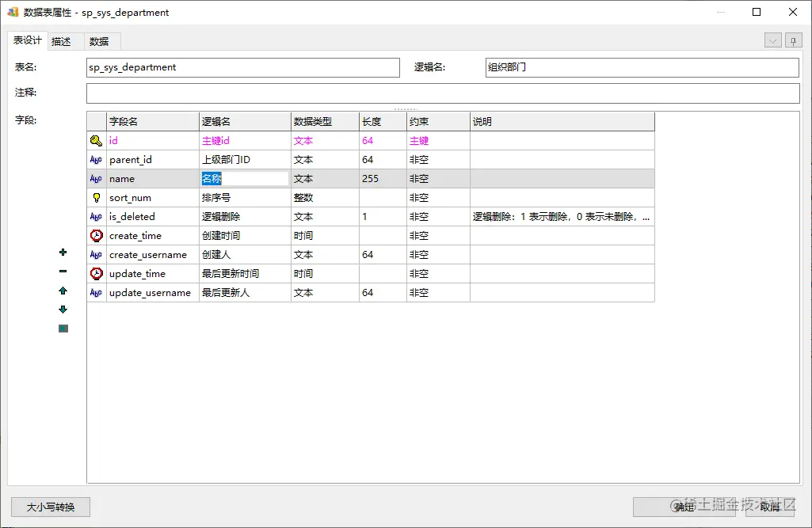Image resolution: width=812 pixels, height=528 pixels.
Task: Click the 数据类型 column header
Action: coord(326,122)
